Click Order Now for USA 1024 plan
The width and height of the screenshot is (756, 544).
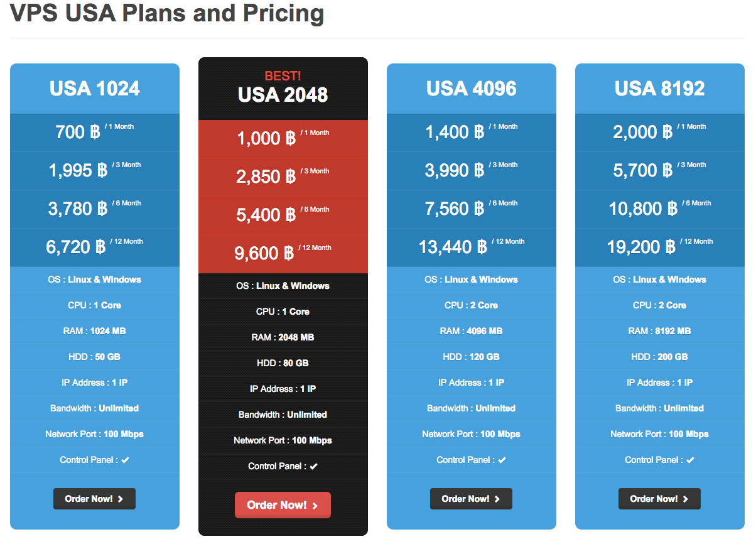(94, 499)
